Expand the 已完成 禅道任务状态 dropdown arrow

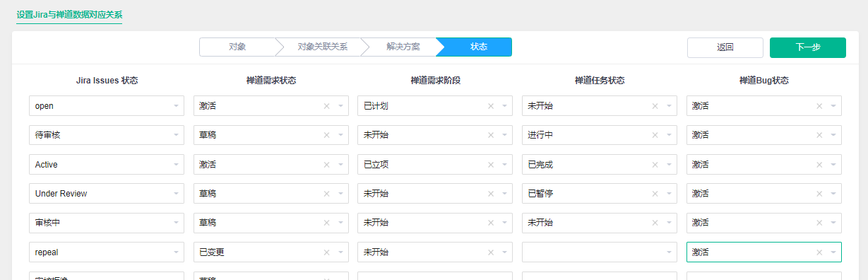[x=669, y=165]
